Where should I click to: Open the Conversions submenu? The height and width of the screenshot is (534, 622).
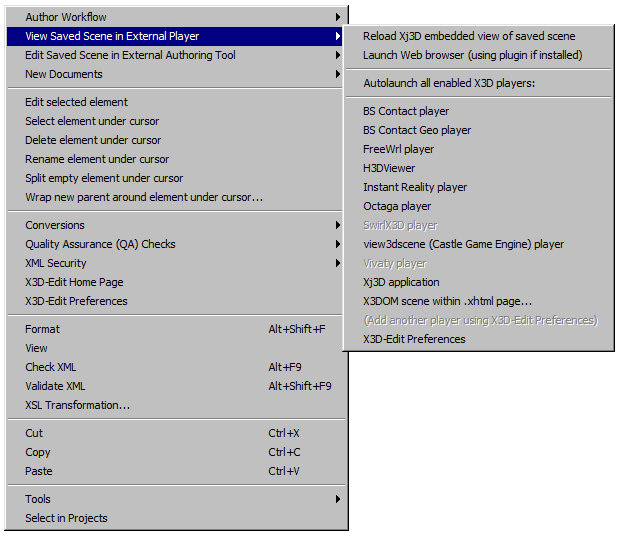coord(55,225)
